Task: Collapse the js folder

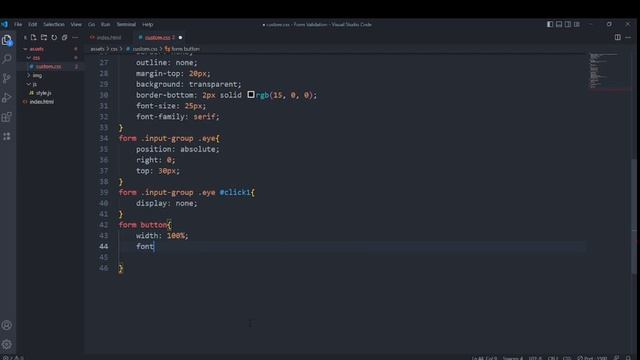Action: tap(34, 84)
